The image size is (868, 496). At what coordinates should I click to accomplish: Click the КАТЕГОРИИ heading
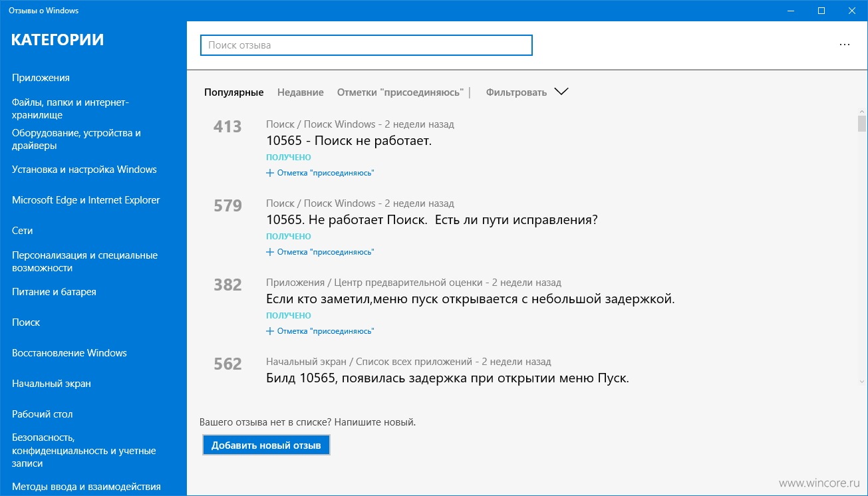tap(58, 40)
